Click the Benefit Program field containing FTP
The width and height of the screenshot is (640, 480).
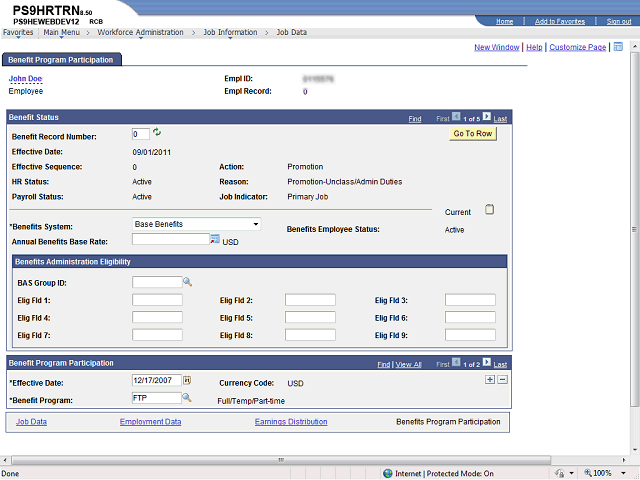pos(157,398)
